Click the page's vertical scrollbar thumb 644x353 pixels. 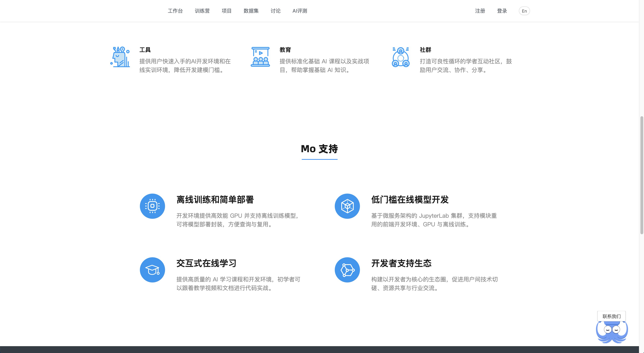(642, 175)
